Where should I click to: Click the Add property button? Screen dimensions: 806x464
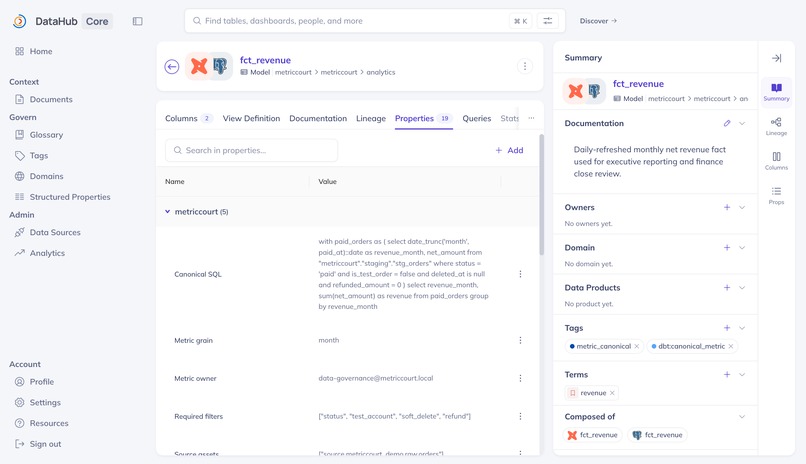tap(509, 151)
